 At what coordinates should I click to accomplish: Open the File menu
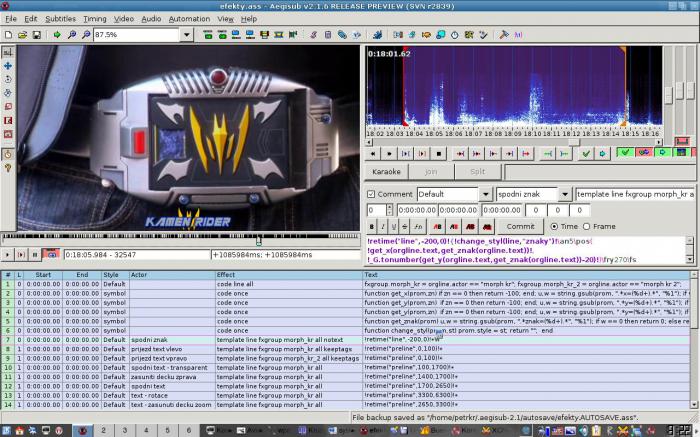[x=11, y=19]
